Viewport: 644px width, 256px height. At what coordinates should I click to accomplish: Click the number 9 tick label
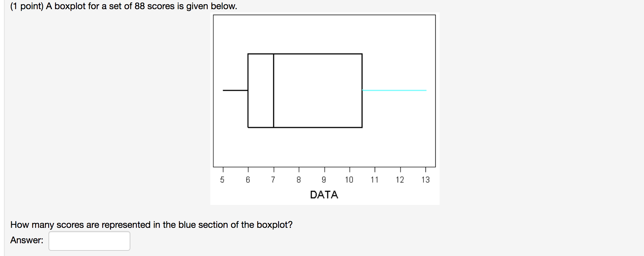pos(324,179)
